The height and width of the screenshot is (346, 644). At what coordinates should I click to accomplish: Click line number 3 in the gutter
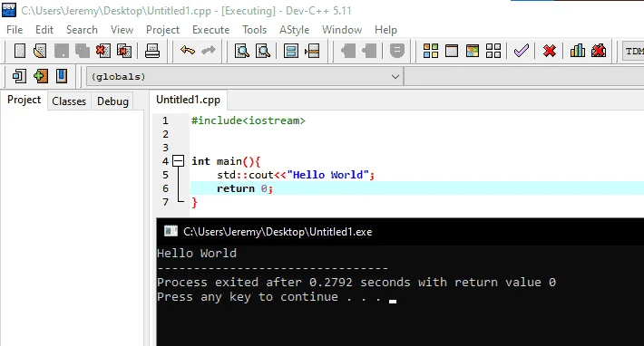(x=165, y=148)
